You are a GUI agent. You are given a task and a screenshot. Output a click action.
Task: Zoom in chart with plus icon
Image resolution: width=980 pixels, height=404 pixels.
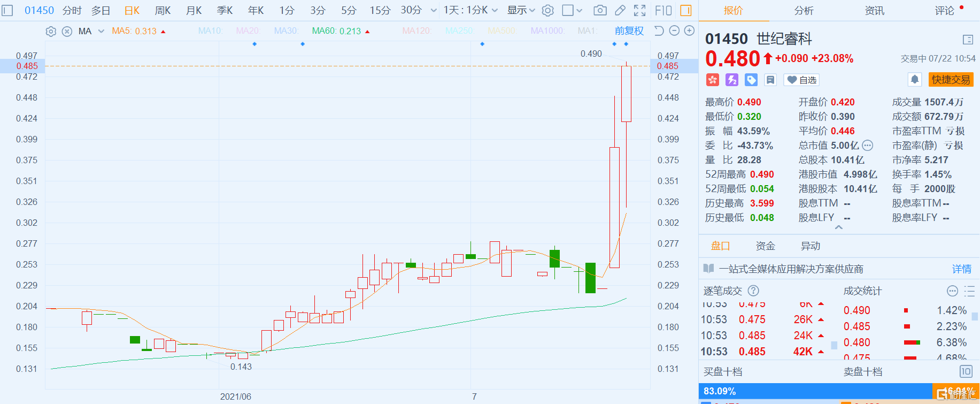click(689, 31)
